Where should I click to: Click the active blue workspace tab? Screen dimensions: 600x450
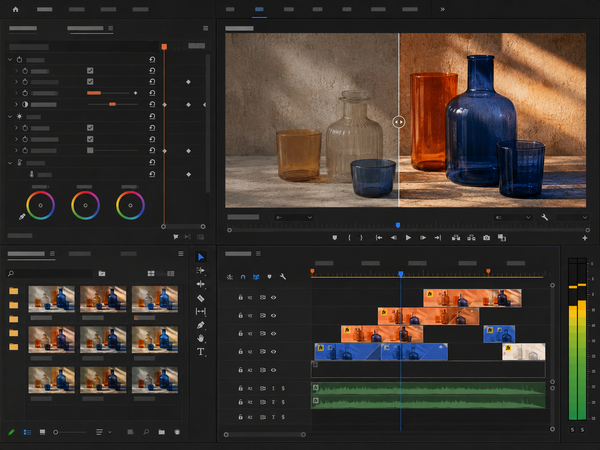point(259,9)
